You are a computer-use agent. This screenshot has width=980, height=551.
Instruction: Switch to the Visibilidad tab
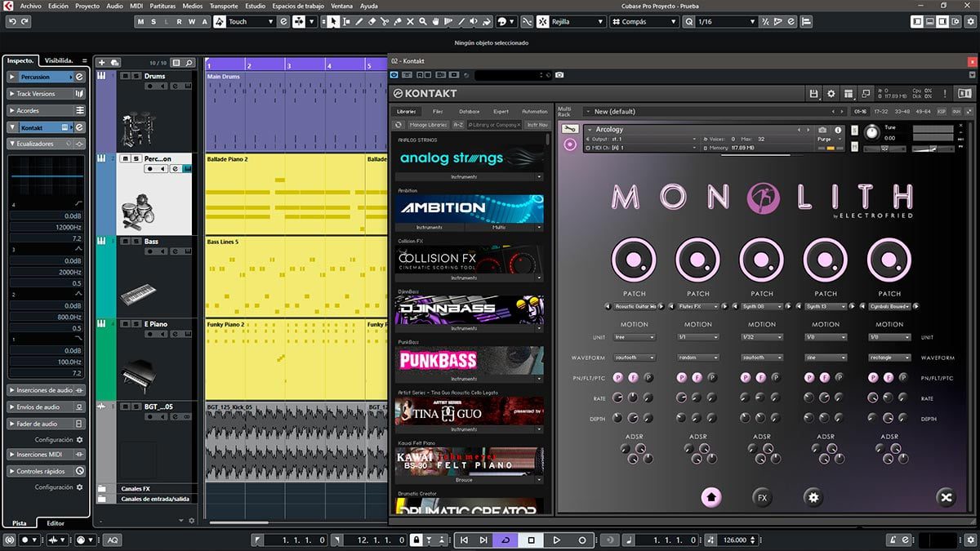(59, 60)
